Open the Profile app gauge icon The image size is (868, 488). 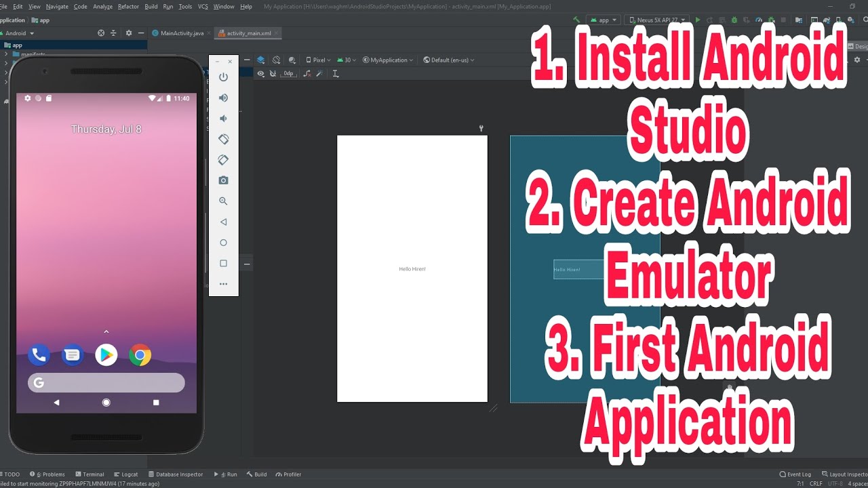[x=759, y=20]
